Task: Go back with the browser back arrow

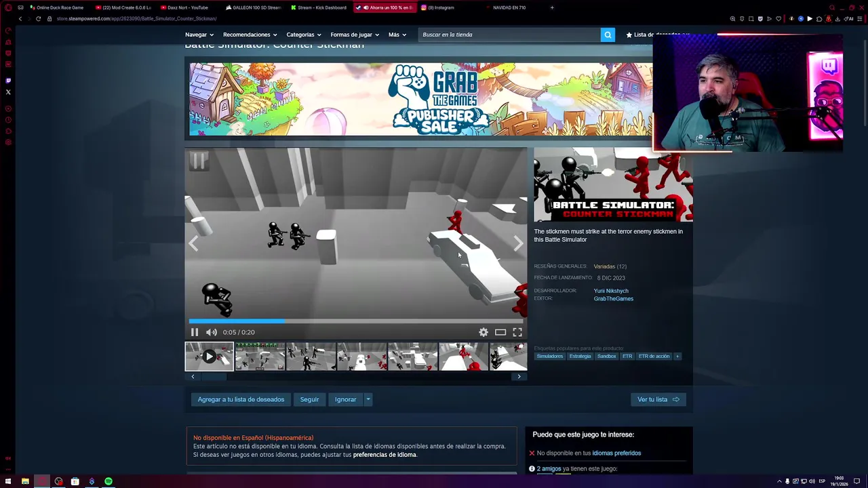Action: point(20,18)
